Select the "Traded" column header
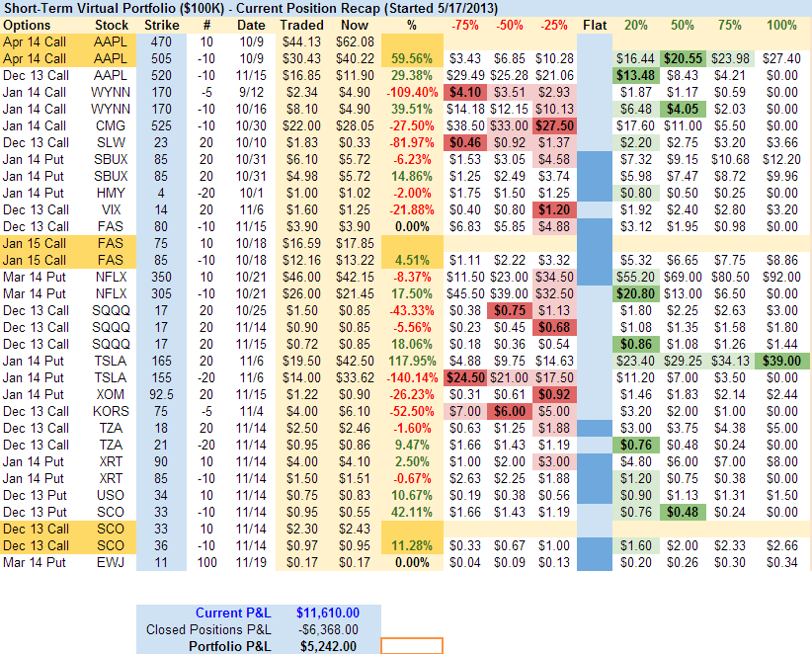This screenshot has height=654, width=812. (300, 24)
